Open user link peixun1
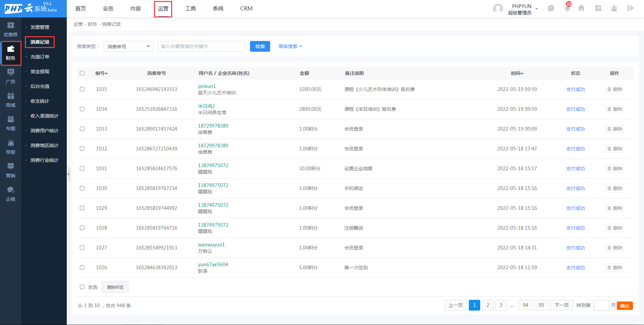This screenshot has height=325, width=644. point(207,86)
